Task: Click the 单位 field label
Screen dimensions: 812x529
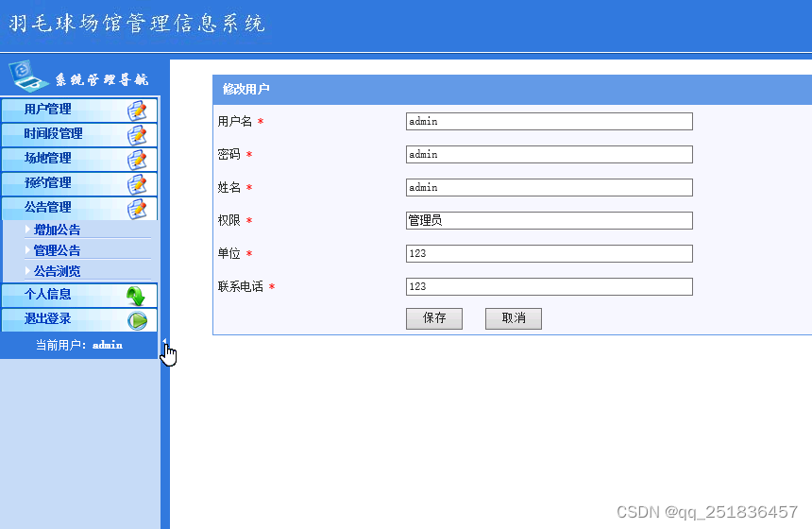Action: (228, 253)
